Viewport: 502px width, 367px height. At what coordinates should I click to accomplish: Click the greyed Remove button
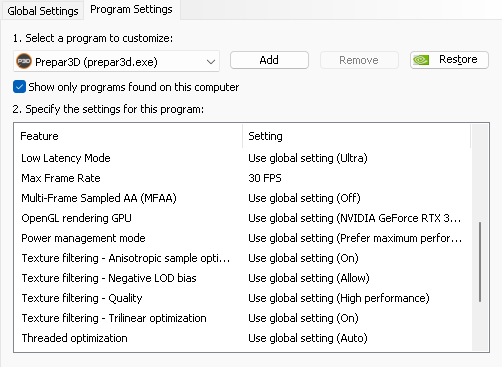(x=359, y=60)
